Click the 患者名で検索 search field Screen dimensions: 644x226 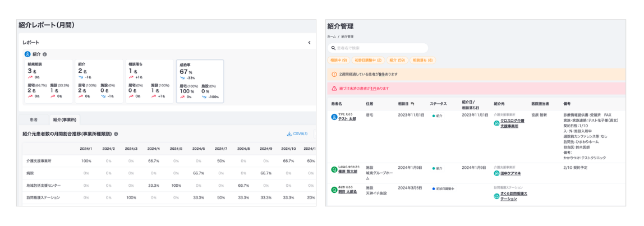(x=378, y=48)
